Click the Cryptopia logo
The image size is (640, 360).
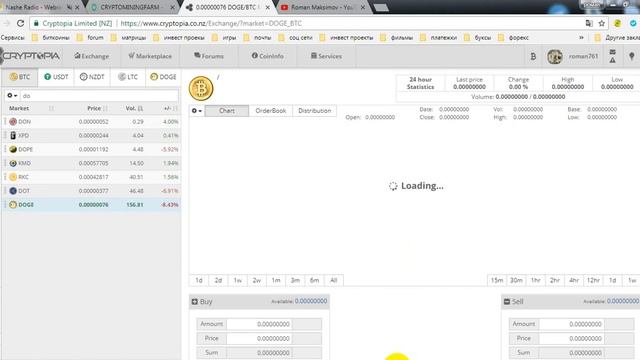[30, 56]
